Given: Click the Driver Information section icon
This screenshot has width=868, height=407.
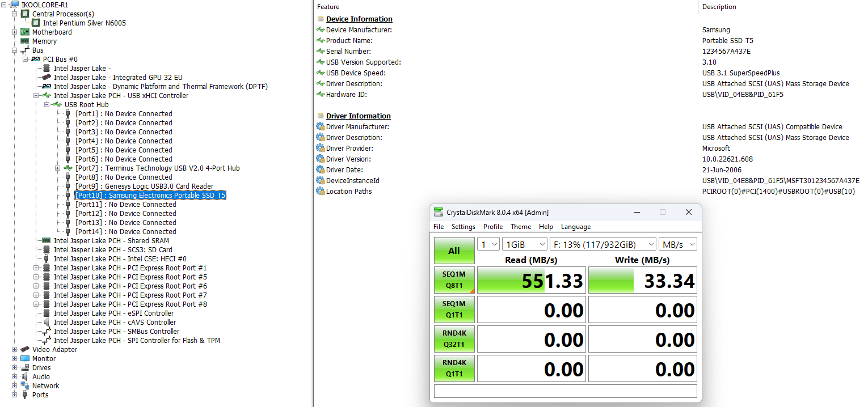Looking at the screenshot, I should [x=321, y=116].
